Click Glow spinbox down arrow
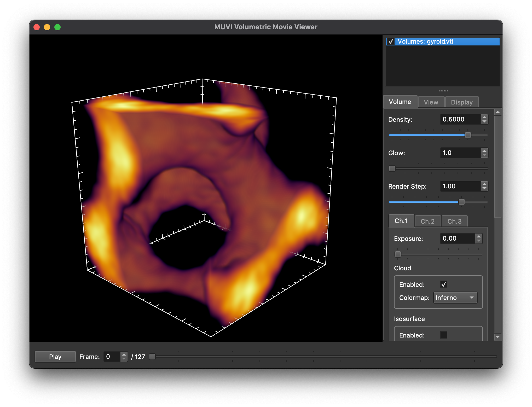This screenshot has height=407, width=532. pyautogui.click(x=484, y=155)
